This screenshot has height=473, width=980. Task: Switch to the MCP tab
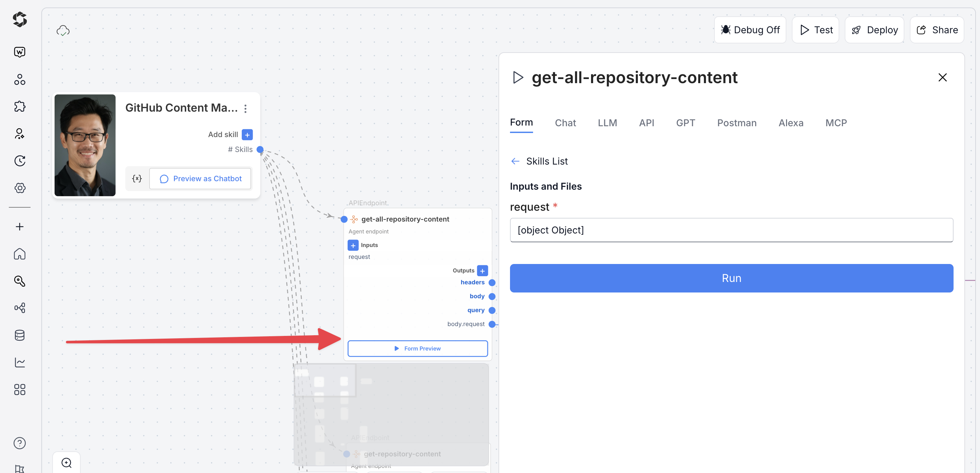836,123
